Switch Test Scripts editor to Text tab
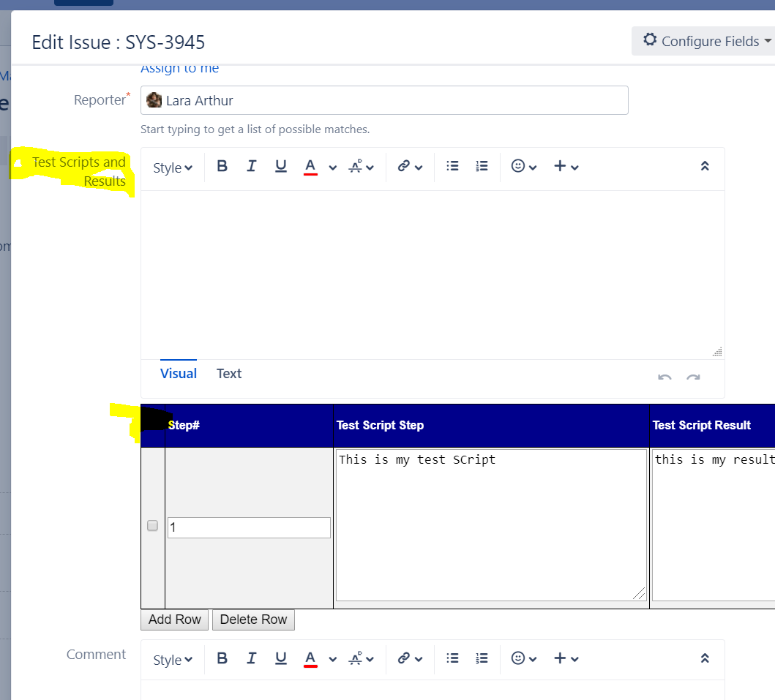Viewport: 775px width, 700px height. pos(229,374)
